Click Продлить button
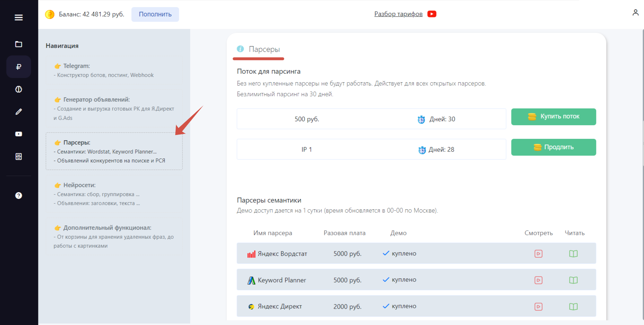This screenshot has width=644, height=325. pos(553,147)
